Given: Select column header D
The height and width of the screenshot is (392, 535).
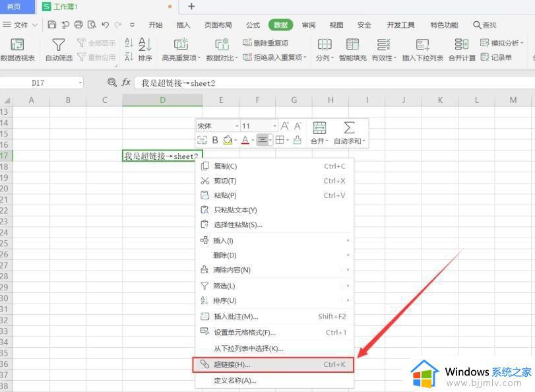Looking at the screenshot, I should (162, 100).
